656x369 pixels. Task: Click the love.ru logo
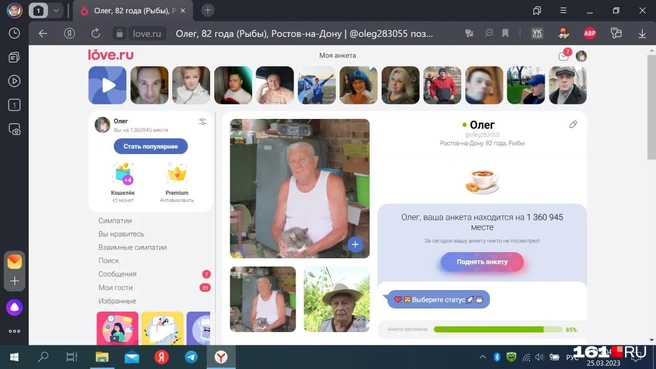point(110,55)
